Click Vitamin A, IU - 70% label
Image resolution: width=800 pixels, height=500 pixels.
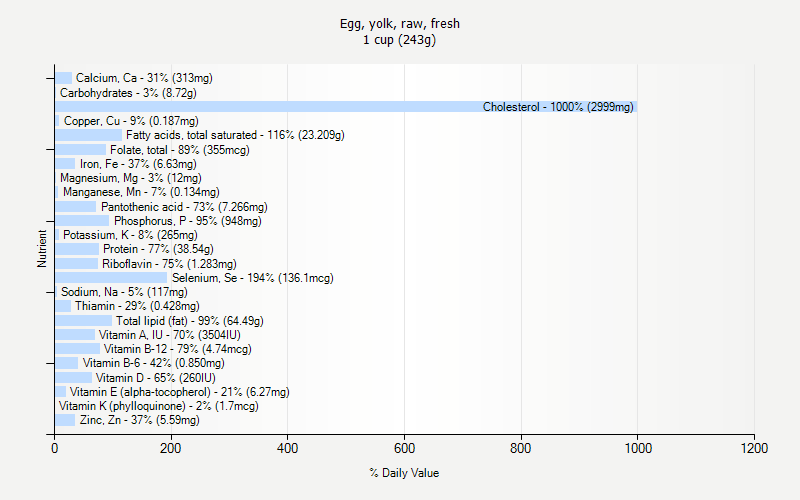point(170,335)
